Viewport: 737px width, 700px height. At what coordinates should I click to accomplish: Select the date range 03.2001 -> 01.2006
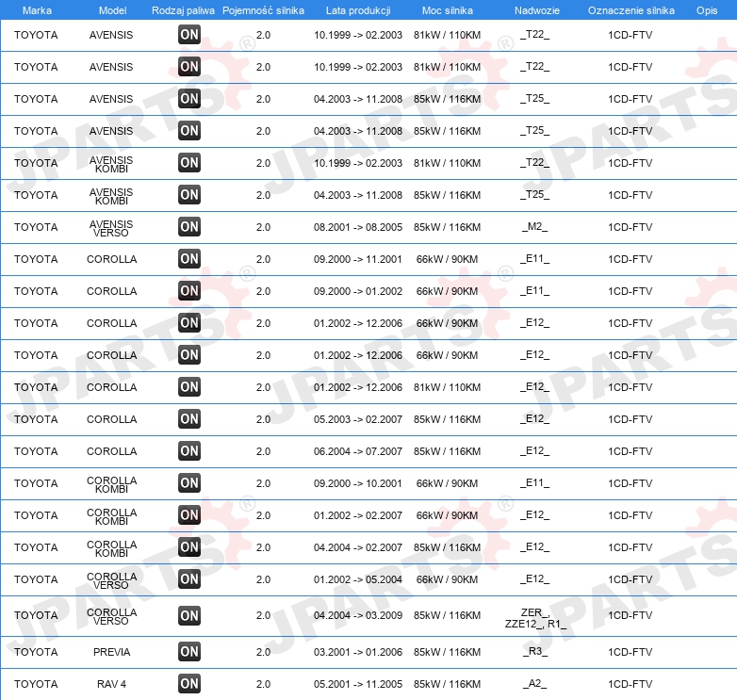coord(358,652)
